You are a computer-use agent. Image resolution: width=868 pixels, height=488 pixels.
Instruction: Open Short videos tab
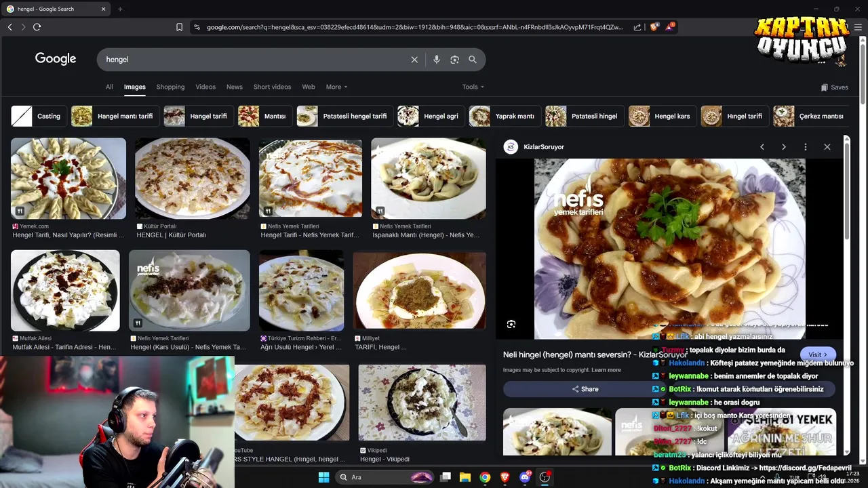click(x=272, y=87)
